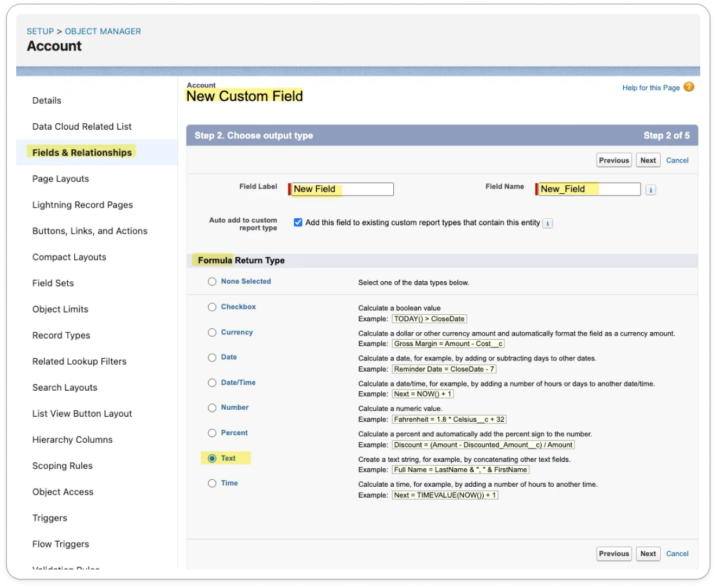Open Data Cloud Related List section
The width and height of the screenshot is (717, 588).
pos(82,127)
